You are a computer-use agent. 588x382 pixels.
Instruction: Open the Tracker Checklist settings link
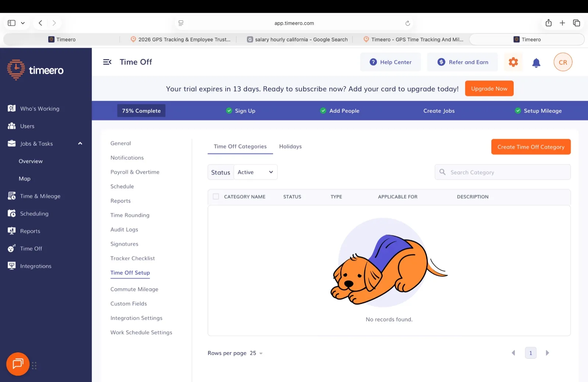click(133, 258)
